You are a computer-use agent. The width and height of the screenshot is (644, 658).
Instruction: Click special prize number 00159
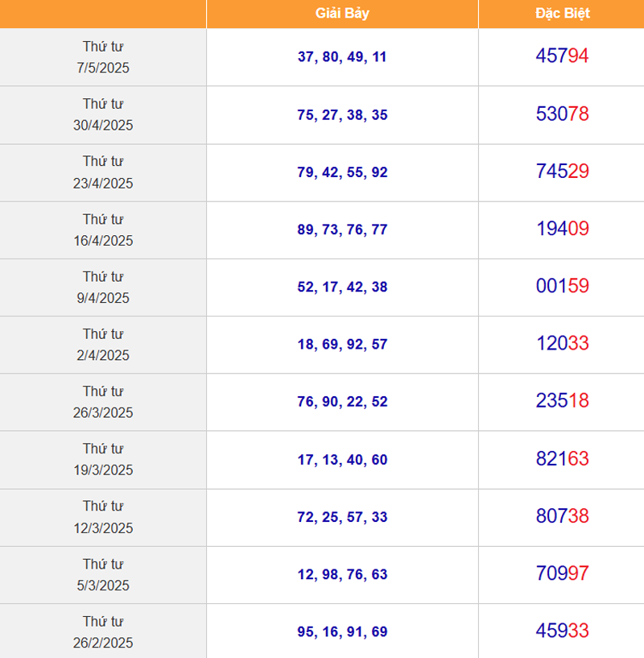point(562,286)
